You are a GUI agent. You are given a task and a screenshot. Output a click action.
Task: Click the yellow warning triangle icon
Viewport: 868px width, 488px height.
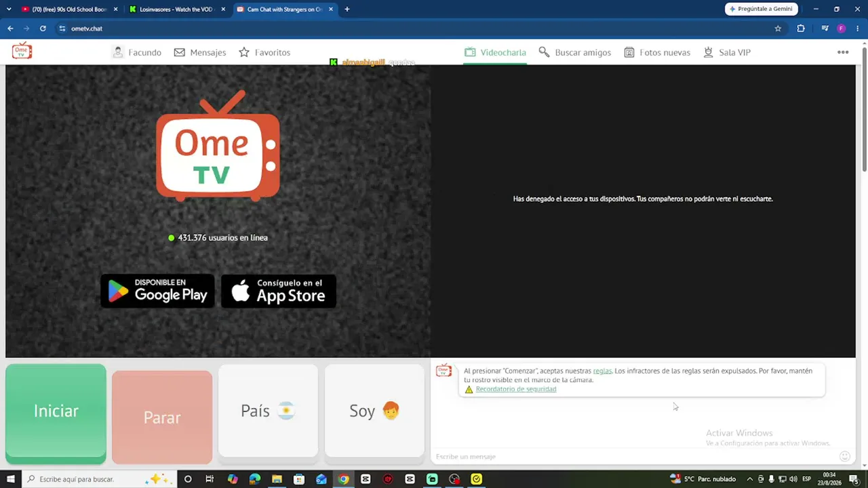(x=469, y=390)
